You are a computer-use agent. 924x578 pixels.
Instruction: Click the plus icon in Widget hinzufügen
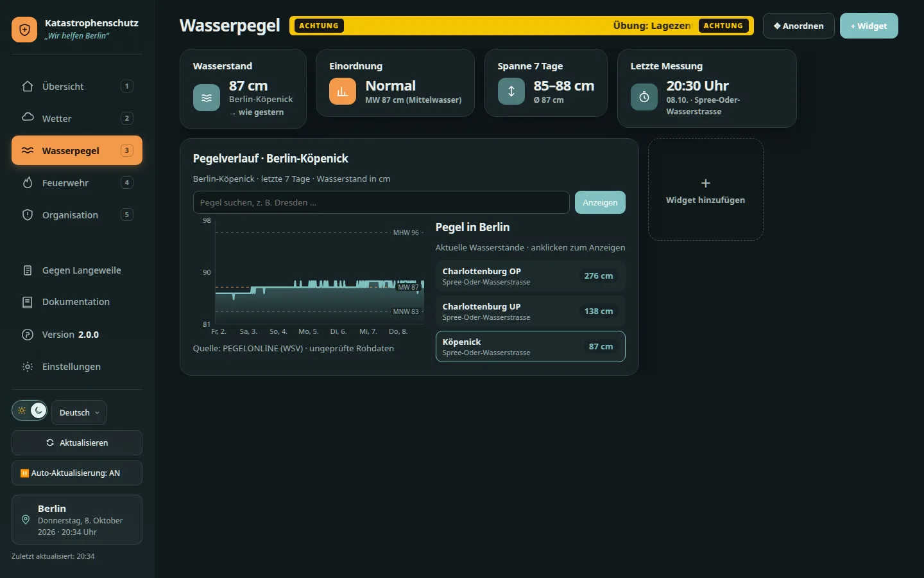coord(706,183)
